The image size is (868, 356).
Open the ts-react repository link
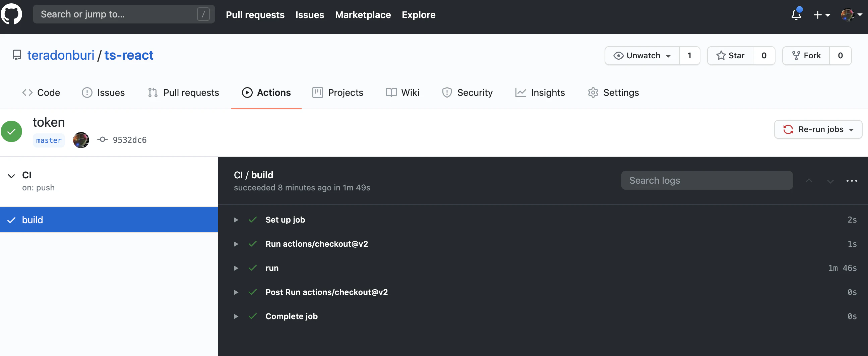(x=129, y=55)
